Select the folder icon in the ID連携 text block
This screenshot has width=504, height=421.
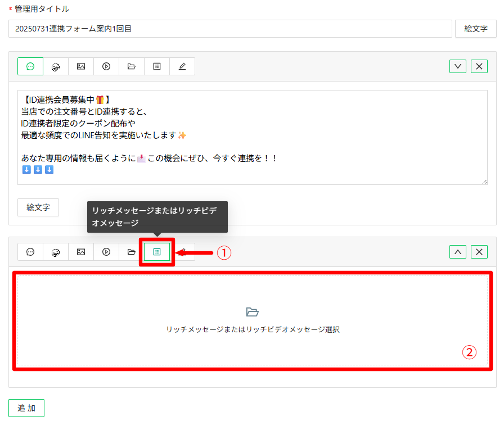pyautogui.click(x=132, y=66)
